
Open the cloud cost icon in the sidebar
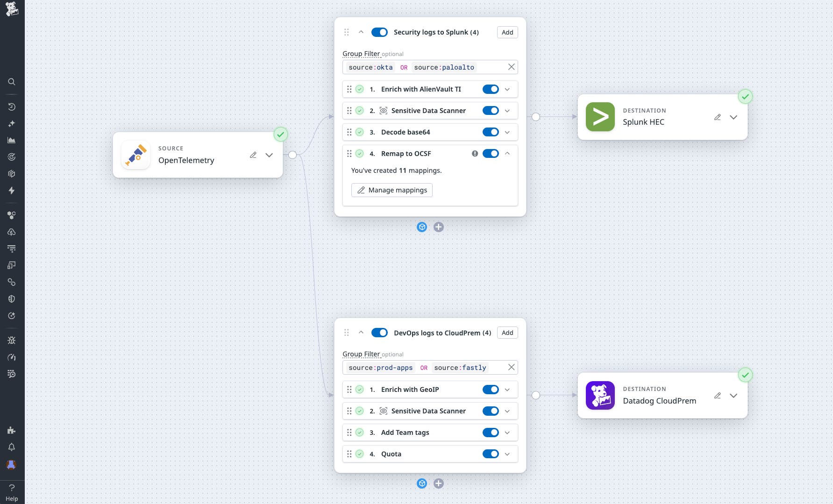click(x=11, y=232)
